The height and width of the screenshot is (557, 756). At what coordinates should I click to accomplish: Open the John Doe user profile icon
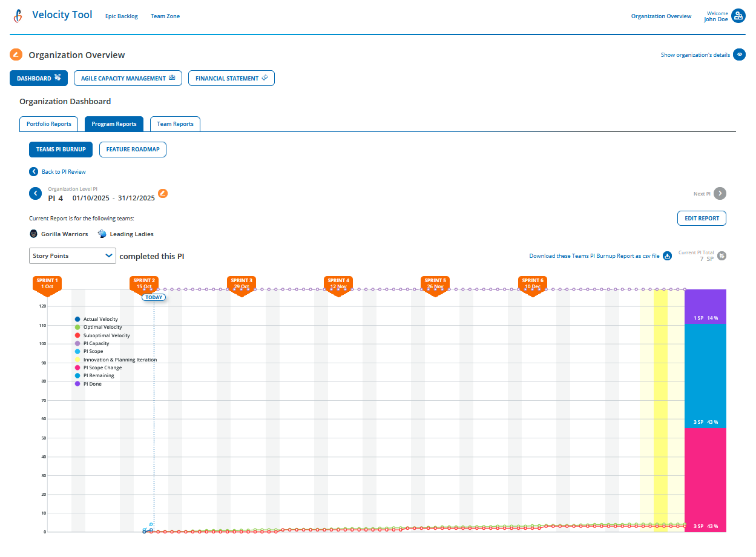coord(740,15)
